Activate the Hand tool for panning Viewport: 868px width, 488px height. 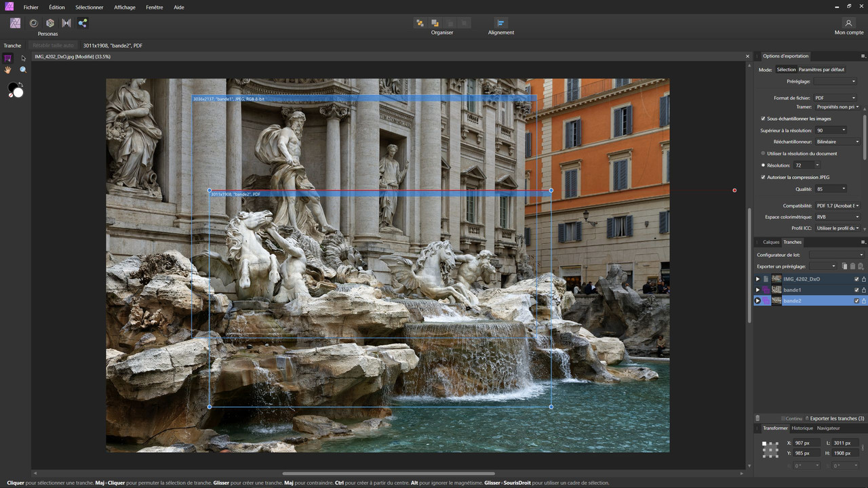tap(8, 70)
